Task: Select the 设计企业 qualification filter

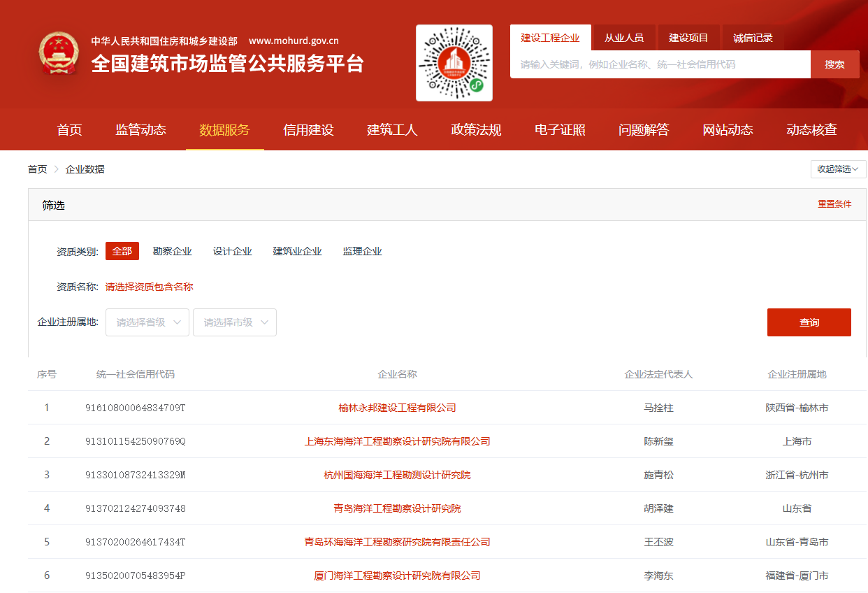Action: pos(232,250)
